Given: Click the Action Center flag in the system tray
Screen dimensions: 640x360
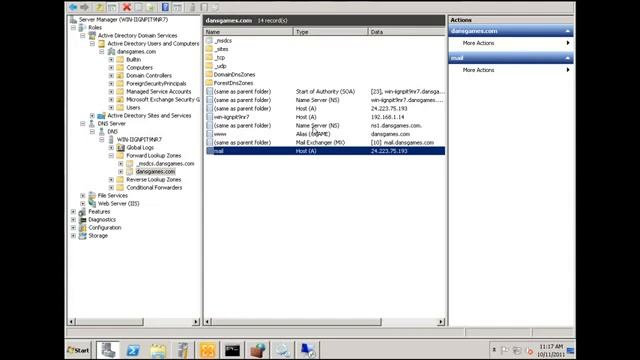Looking at the screenshot, I should tap(504, 350).
